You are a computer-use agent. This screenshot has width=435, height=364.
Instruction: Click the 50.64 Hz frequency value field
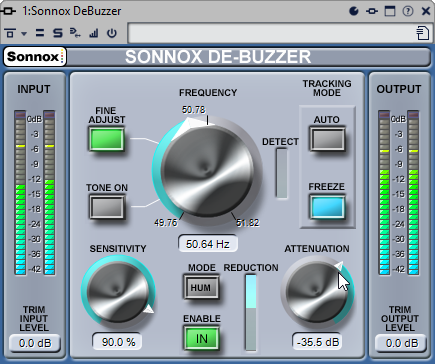click(x=208, y=244)
